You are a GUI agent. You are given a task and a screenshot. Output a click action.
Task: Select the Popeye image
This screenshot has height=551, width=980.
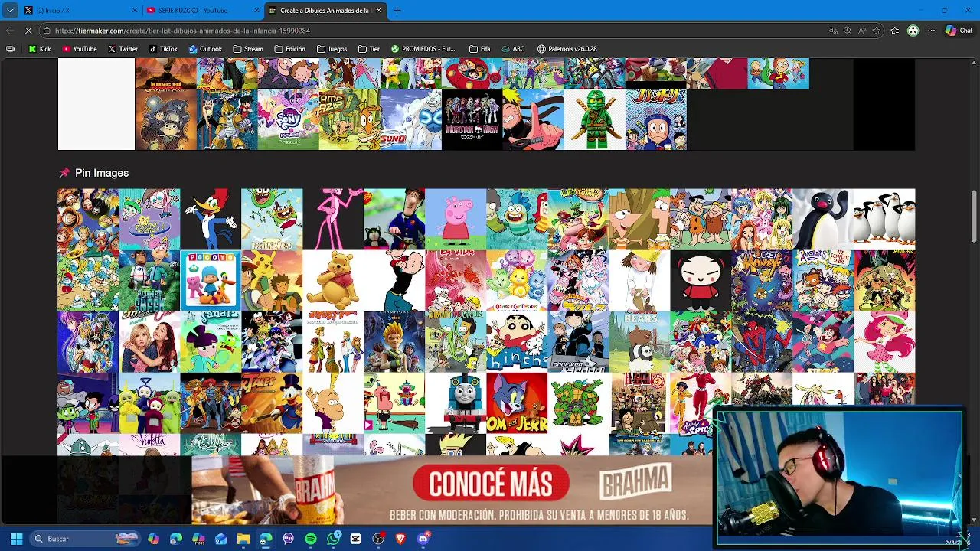[394, 281]
